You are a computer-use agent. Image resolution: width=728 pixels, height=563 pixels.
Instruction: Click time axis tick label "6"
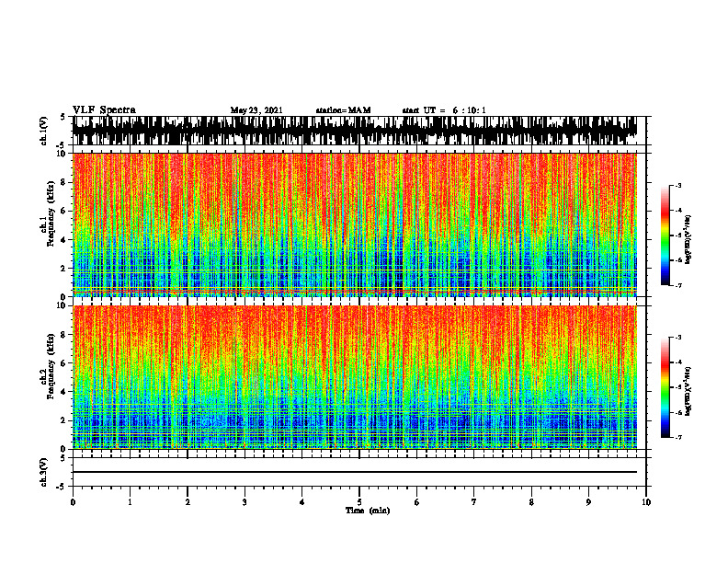[417, 502]
